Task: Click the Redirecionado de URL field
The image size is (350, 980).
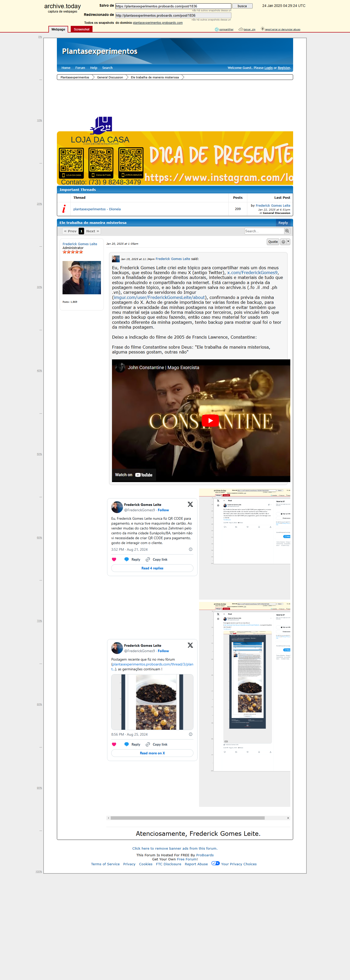Action: (x=173, y=16)
